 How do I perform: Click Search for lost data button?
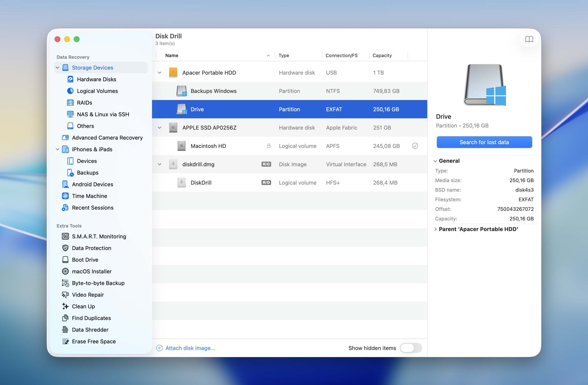point(484,142)
